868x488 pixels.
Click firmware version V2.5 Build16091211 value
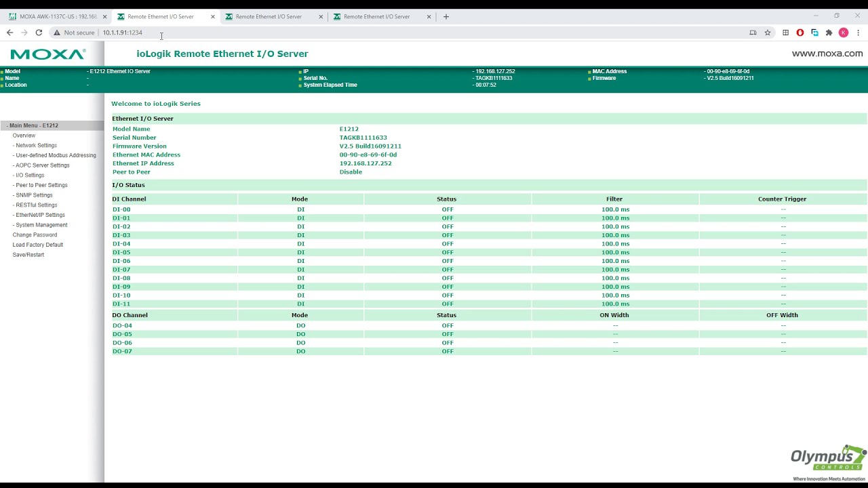[x=370, y=146]
